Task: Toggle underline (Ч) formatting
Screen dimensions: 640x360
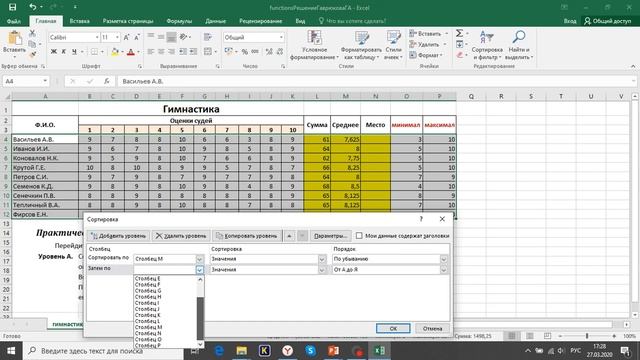Action: [x=74, y=51]
